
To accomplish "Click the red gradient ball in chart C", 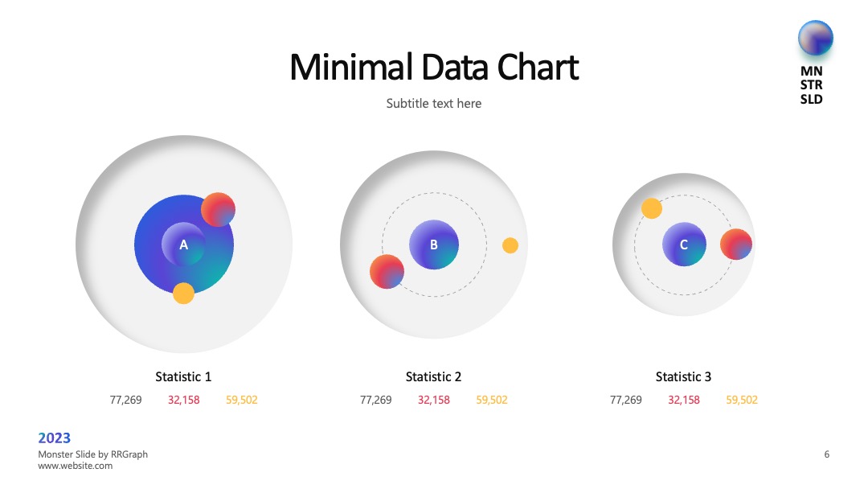I will click(x=736, y=244).
